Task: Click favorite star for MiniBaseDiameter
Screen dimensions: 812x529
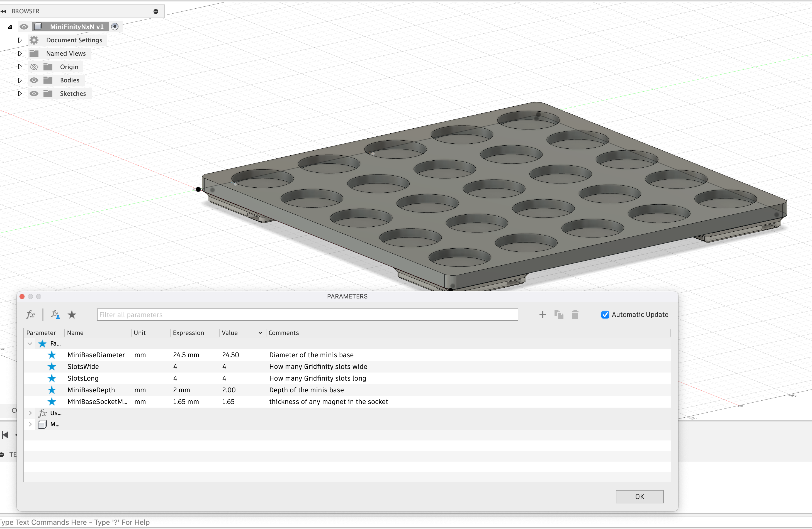Action: click(x=52, y=355)
